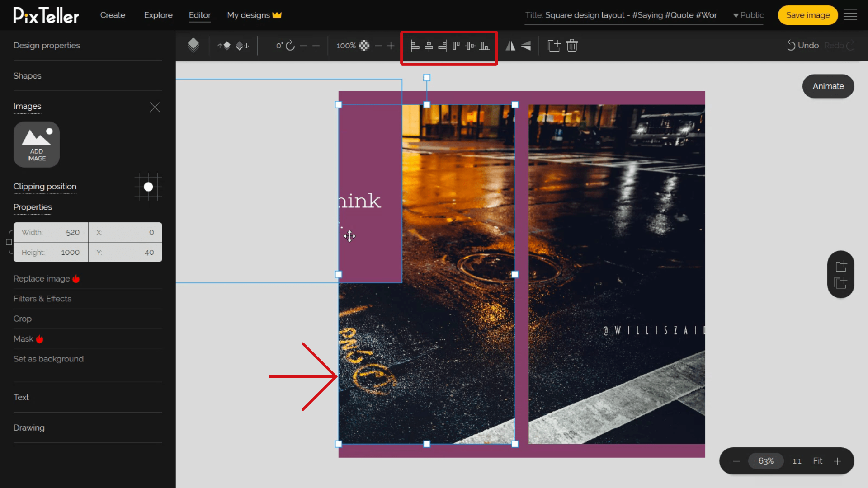Expand the Mask options section
This screenshot has width=868, height=488.
pyautogui.click(x=28, y=338)
